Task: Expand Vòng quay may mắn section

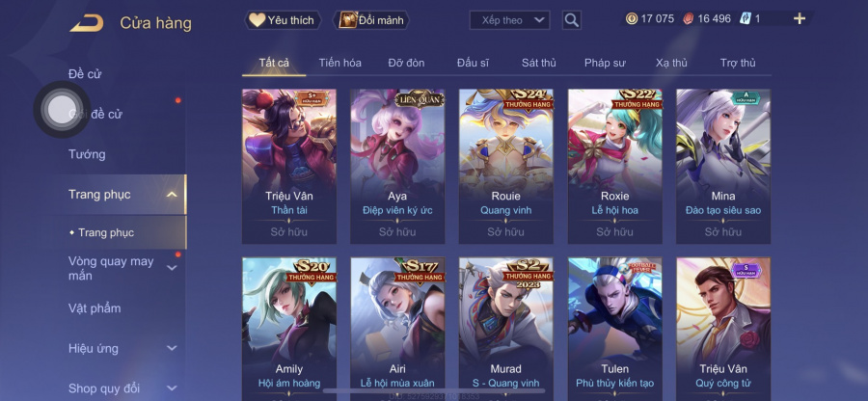Action: tap(172, 268)
